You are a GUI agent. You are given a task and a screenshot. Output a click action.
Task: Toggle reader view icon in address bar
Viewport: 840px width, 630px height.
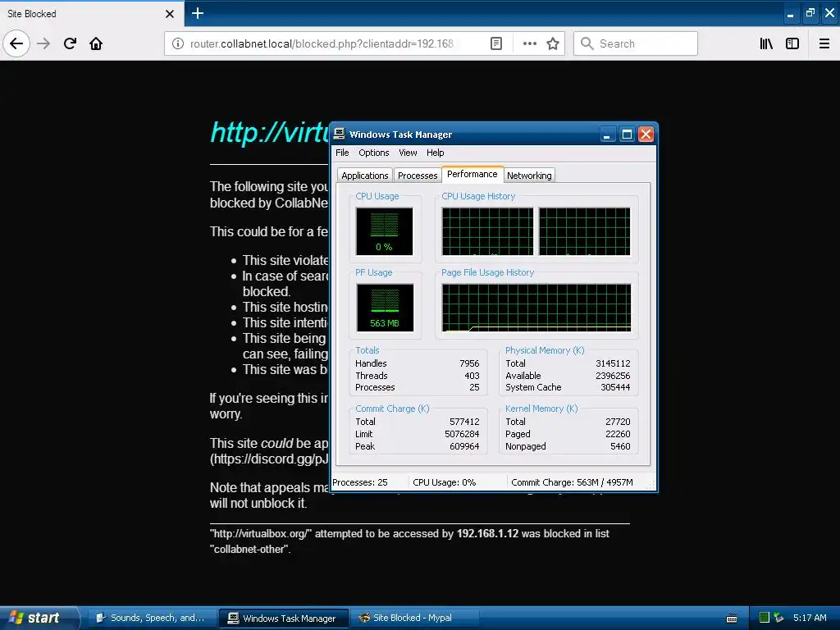click(x=496, y=43)
